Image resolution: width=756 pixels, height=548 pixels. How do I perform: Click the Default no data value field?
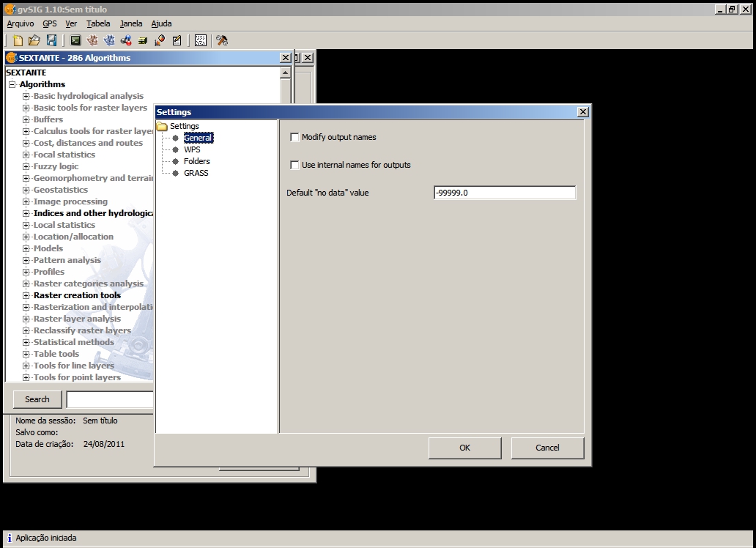[504, 193]
